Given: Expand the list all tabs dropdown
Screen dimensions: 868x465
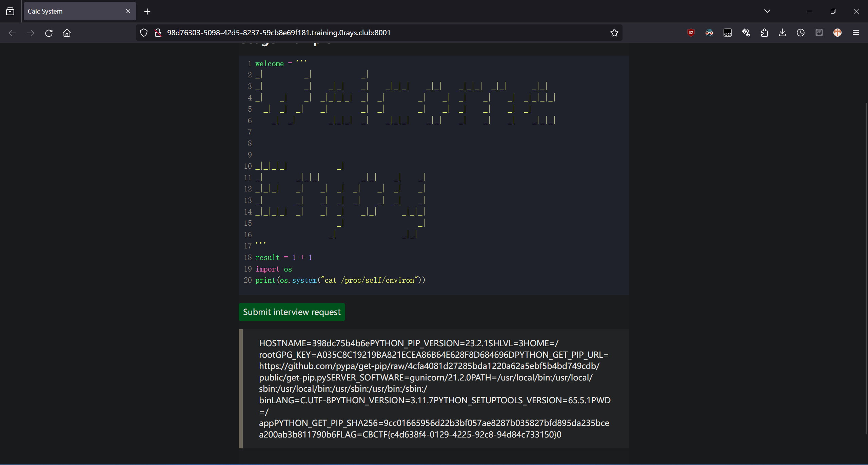Looking at the screenshot, I should pyautogui.click(x=767, y=11).
